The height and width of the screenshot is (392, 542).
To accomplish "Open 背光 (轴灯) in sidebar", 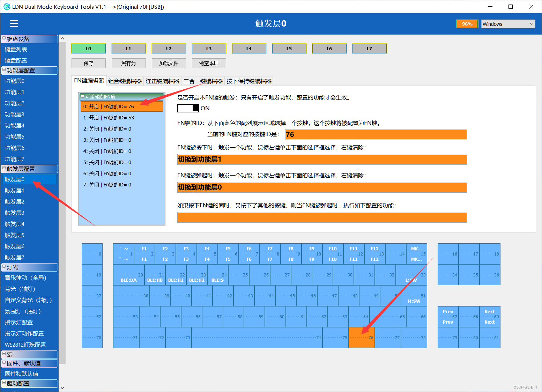I will 29,289.
